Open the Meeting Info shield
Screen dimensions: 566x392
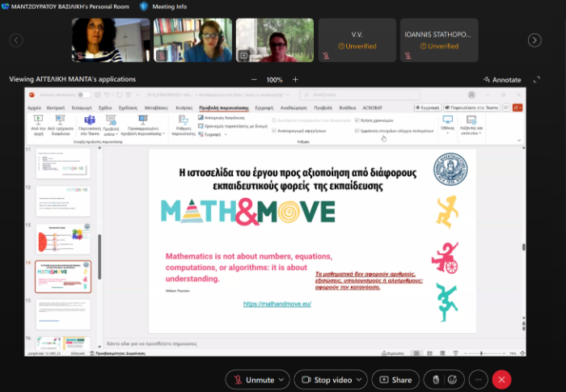(144, 6)
